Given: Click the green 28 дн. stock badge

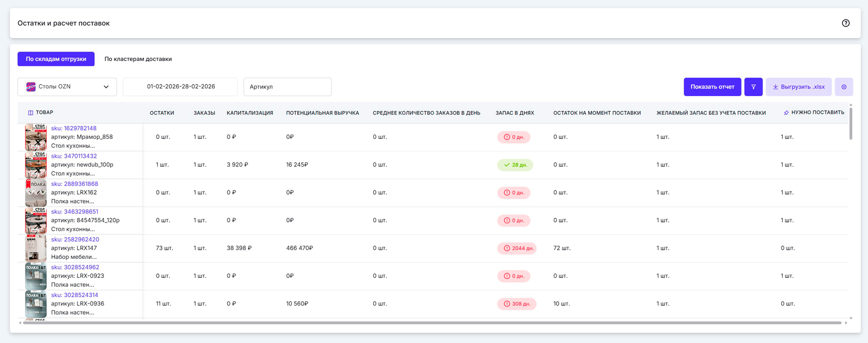Looking at the screenshot, I should coord(515,165).
